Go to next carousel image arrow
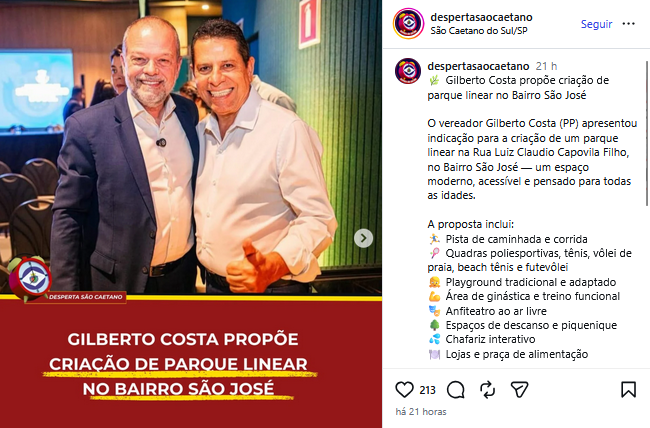This screenshot has width=650, height=428. [x=364, y=238]
